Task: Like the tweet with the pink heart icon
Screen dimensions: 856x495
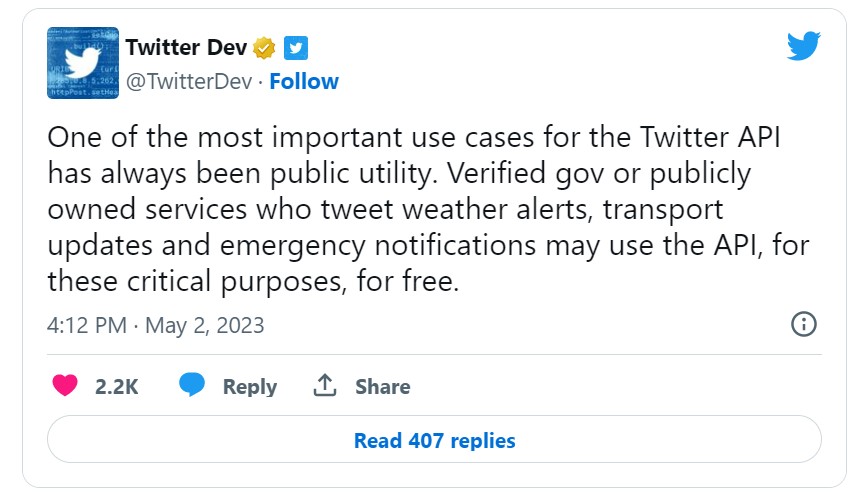Action: click(65, 385)
